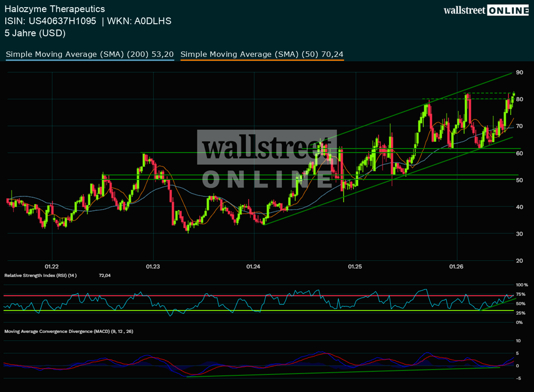The image size is (534, 392).
Task: Click the ISIN: US40637H1095 text
Action: pyautogui.click(x=50, y=21)
